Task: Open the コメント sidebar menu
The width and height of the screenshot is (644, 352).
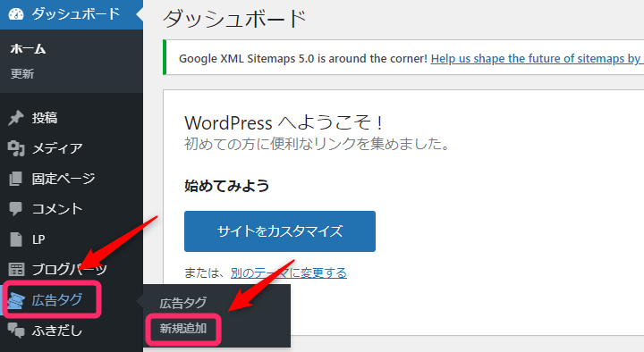Action: point(72,209)
